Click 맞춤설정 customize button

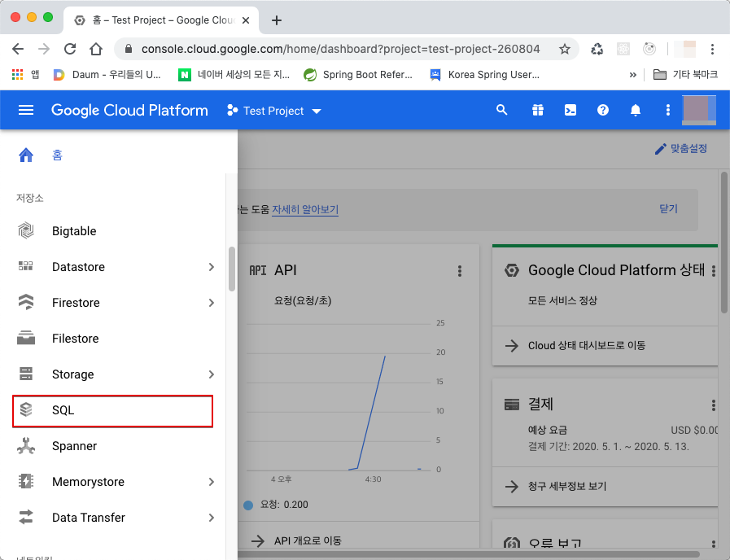click(681, 148)
